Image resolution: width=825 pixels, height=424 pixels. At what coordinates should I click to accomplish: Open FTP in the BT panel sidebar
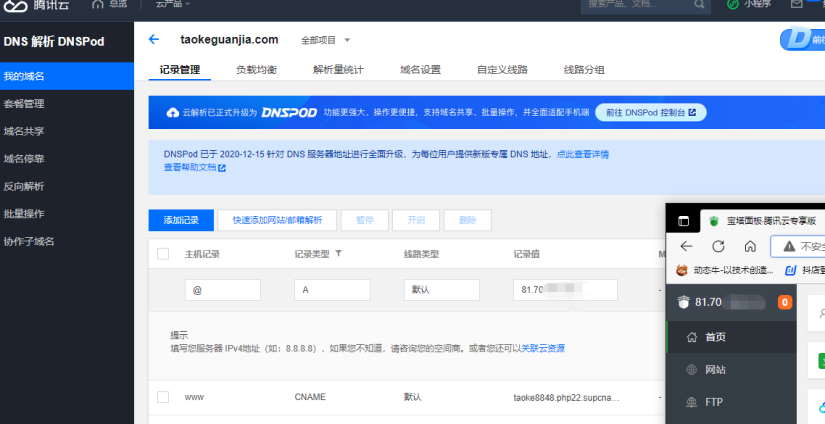731,402
